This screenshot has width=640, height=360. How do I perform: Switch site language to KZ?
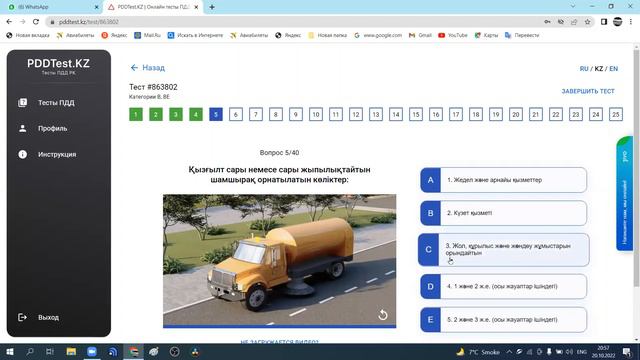pyautogui.click(x=598, y=69)
